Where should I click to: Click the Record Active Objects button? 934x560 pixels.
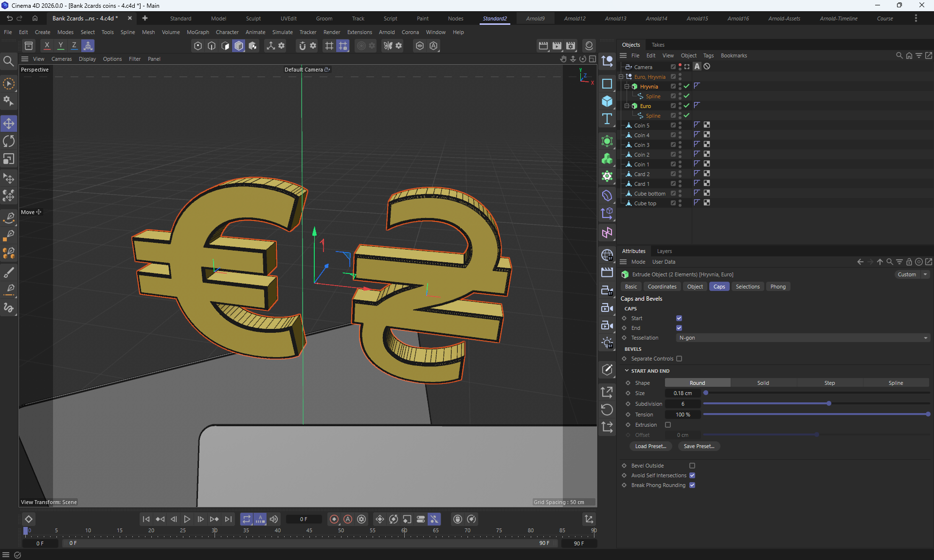tap(334, 519)
